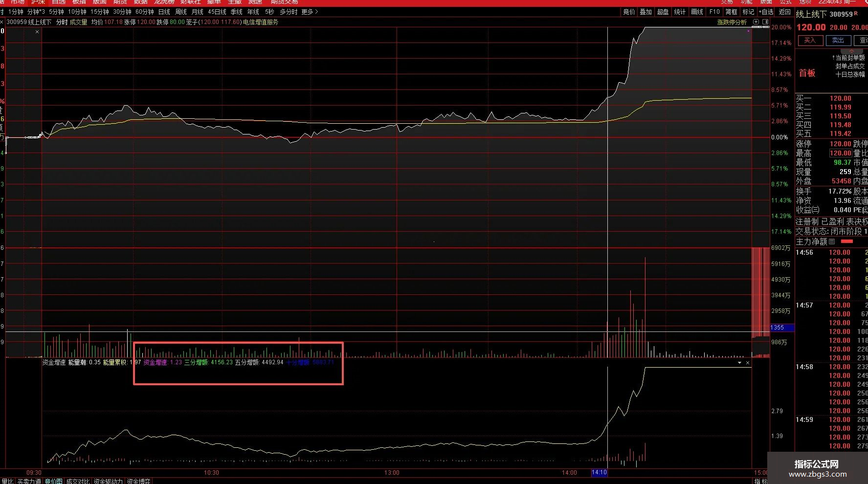Click the stock title 线上线下 300959
This screenshot has width=868, height=484.
click(824, 15)
